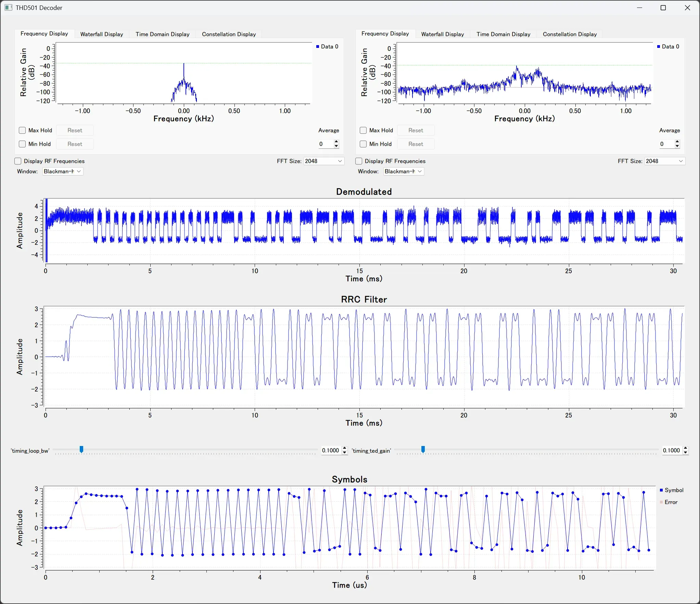Enable Min Hold on right frequency display
This screenshot has height=604, width=700.
point(363,144)
